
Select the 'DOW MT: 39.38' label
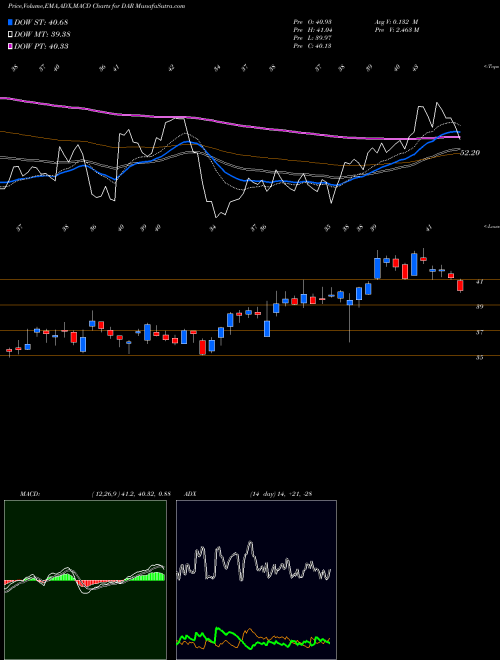click(x=42, y=34)
